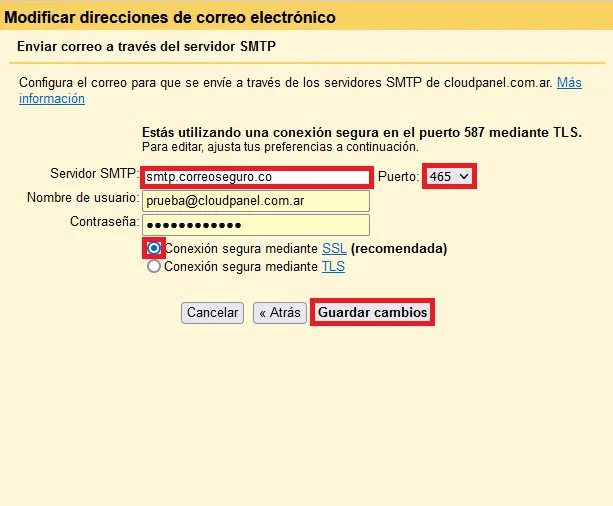Viewport: 613px width, 506px height.
Task: Focus the Nombre de usuario field
Action: pyautogui.click(x=255, y=201)
